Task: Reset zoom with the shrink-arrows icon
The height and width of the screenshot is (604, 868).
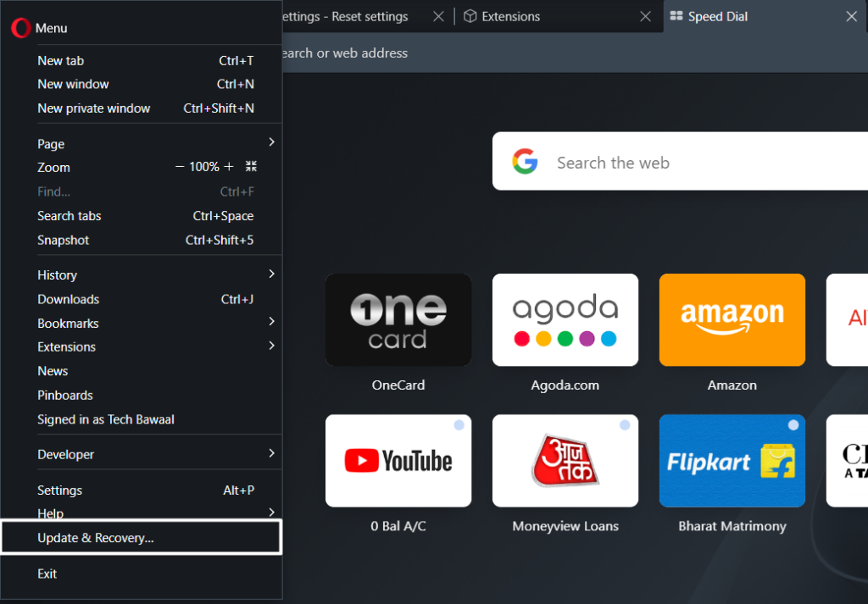Action: [251, 166]
